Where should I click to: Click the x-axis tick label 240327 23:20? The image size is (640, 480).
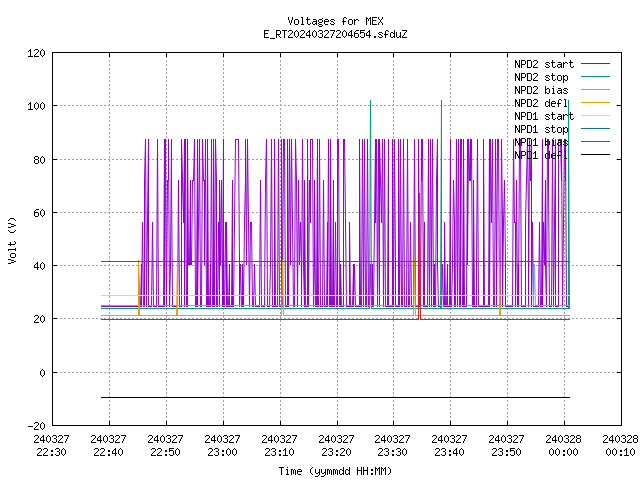coord(336,446)
